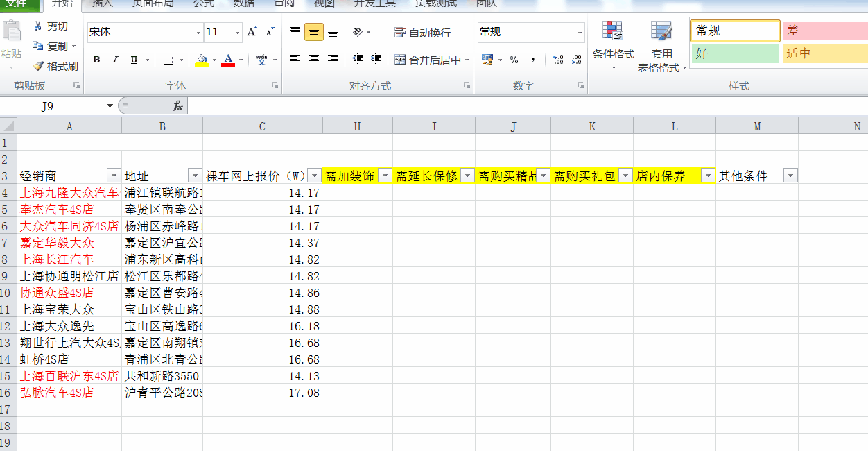Viewport: 868px width, 451px height.
Task: Decrease indent in the alignment group
Action: tap(358, 60)
